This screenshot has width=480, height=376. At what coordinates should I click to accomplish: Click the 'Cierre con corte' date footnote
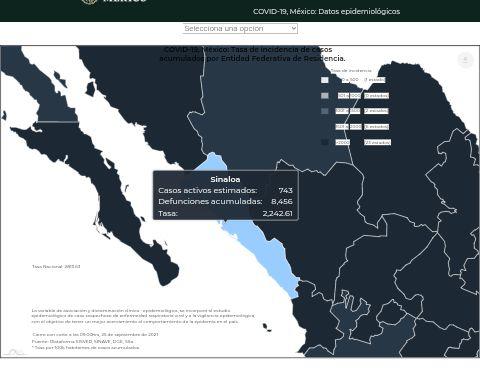pos(95,334)
